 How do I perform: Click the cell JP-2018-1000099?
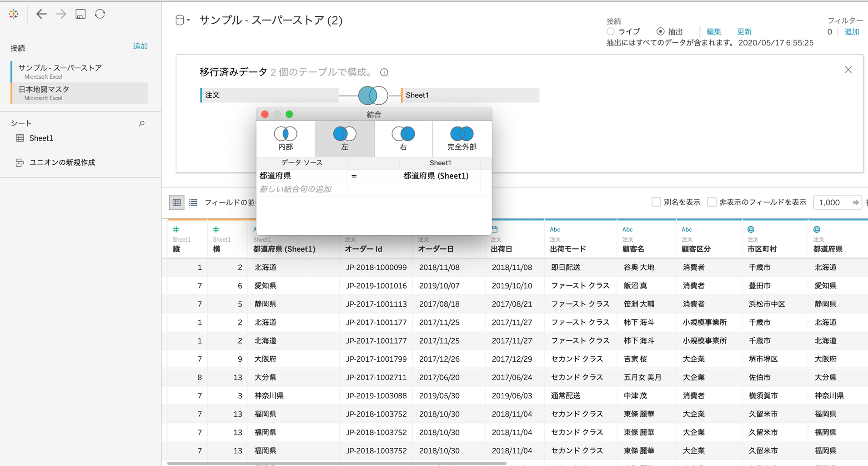click(x=376, y=268)
